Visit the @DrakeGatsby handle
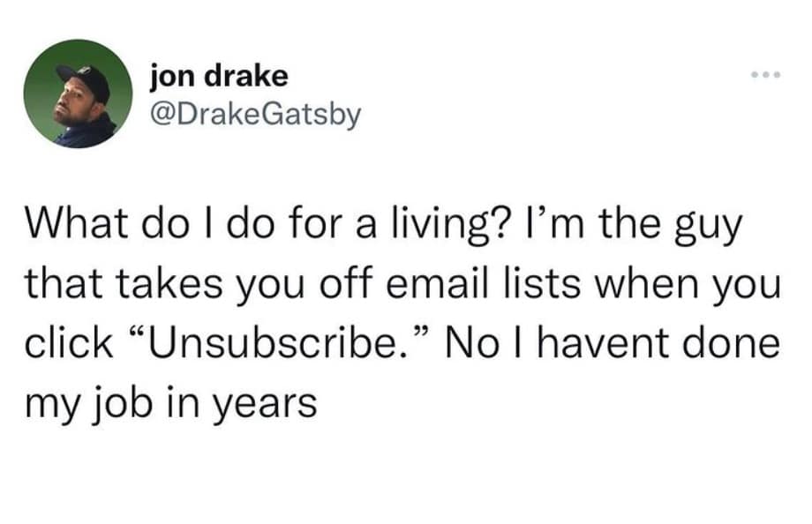 point(256,115)
